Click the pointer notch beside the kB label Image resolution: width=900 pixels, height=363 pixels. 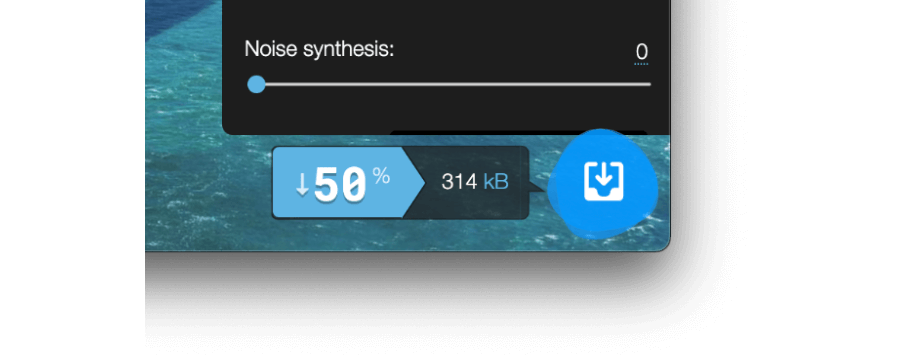tap(536, 183)
